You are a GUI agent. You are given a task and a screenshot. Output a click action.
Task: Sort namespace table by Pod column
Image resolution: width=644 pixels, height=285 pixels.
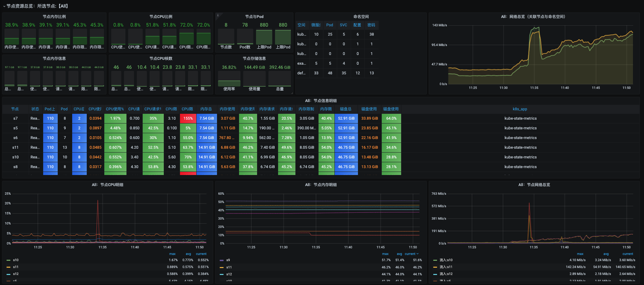[330, 25]
